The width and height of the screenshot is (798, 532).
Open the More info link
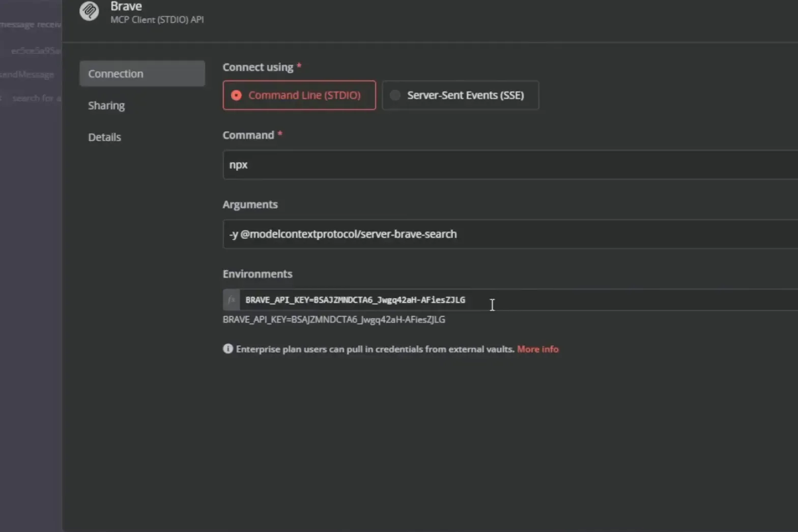[x=537, y=349]
